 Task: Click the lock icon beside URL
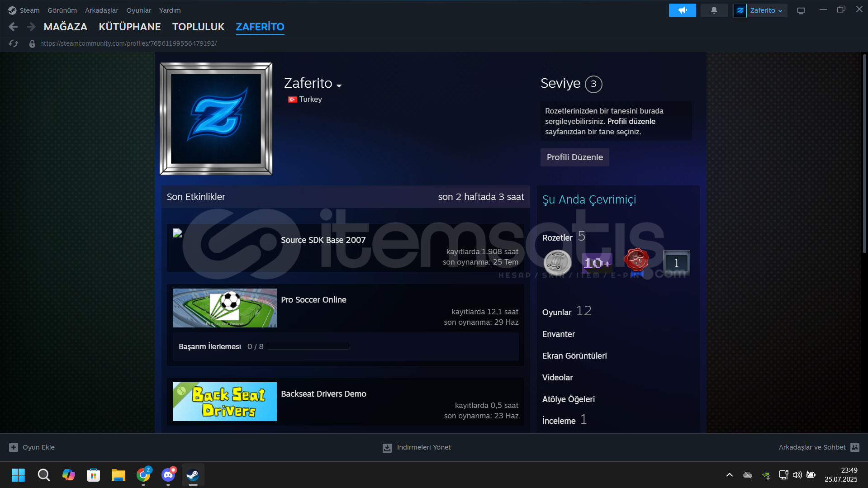click(x=32, y=44)
